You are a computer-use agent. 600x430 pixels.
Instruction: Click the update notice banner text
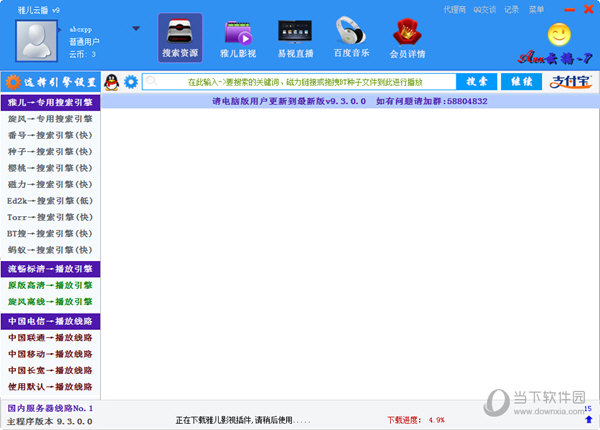[x=350, y=101]
